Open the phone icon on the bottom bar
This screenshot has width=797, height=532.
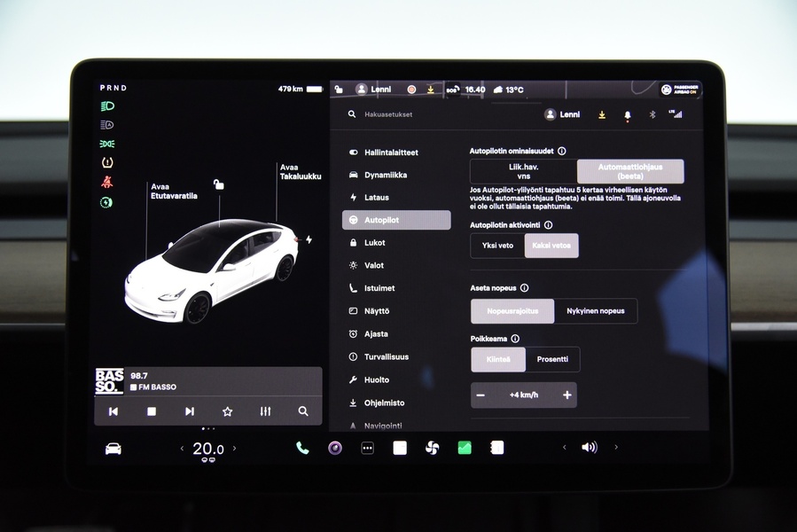[301, 448]
